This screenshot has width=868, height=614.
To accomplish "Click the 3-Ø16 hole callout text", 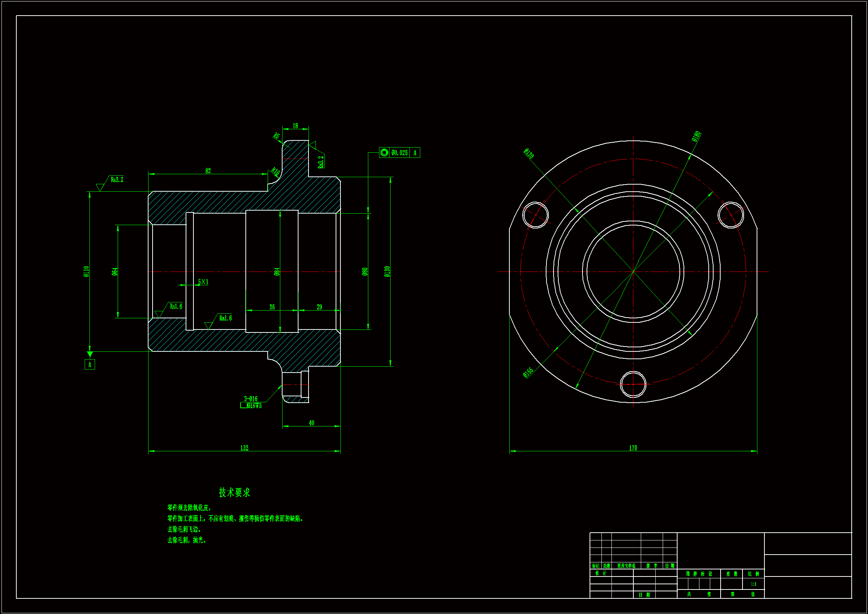I will pyautogui.click(x=251, y=399).
